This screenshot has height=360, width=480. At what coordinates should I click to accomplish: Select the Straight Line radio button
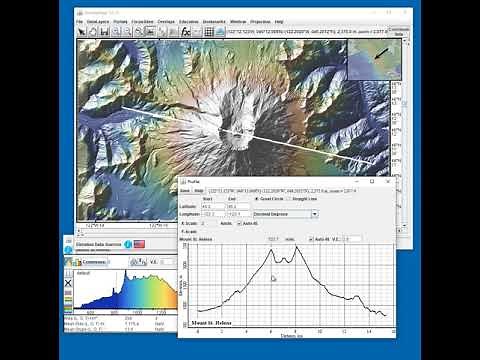[289, 199]
